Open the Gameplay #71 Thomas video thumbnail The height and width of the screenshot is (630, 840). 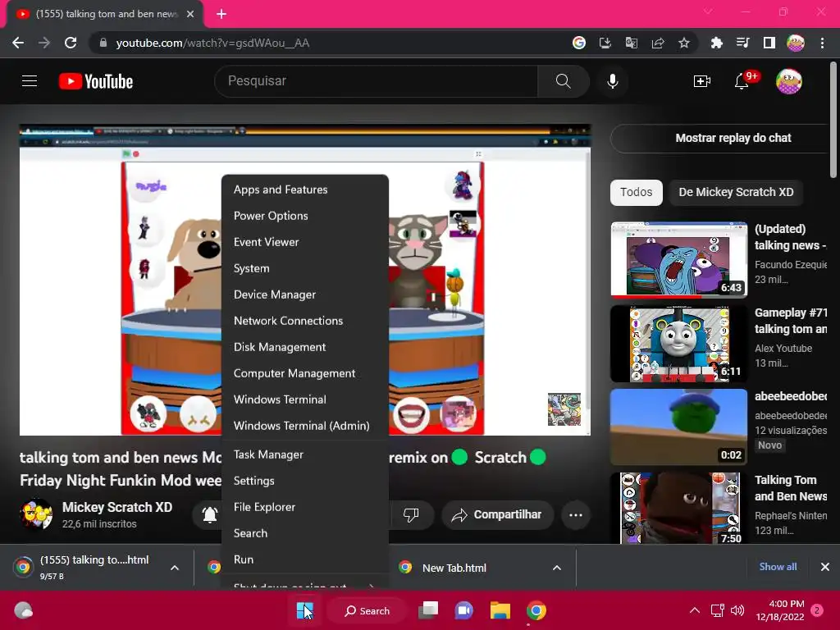[x=678, y=344]
